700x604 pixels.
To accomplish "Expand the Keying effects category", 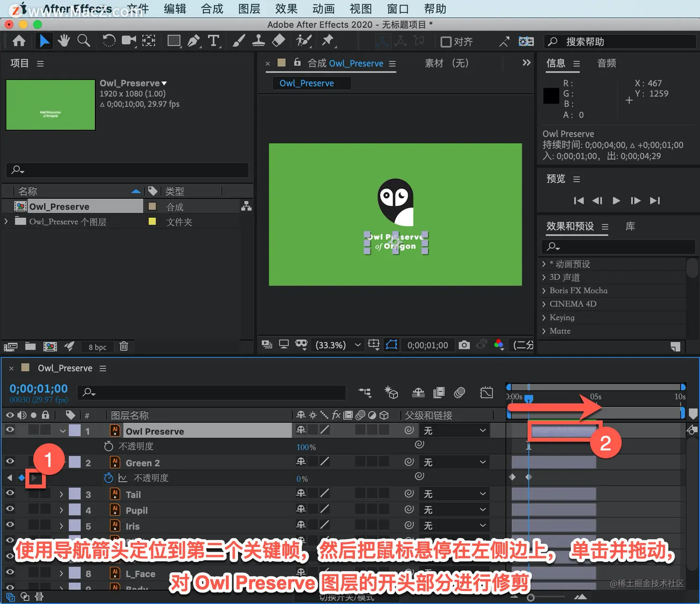I will coord(544,318).
